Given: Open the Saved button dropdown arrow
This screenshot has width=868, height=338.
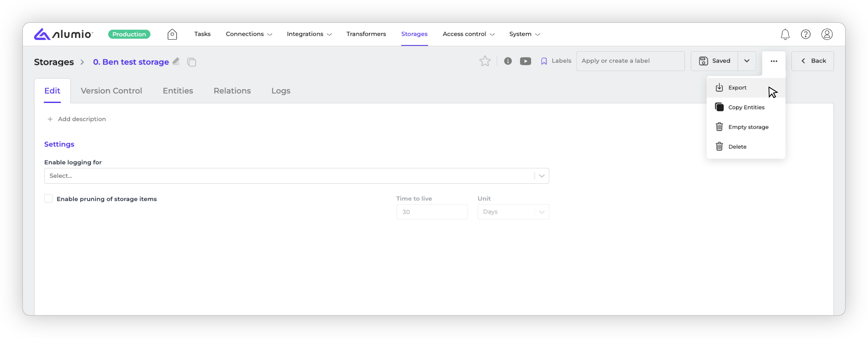Looking at the screenshot, I should point(747,61).
